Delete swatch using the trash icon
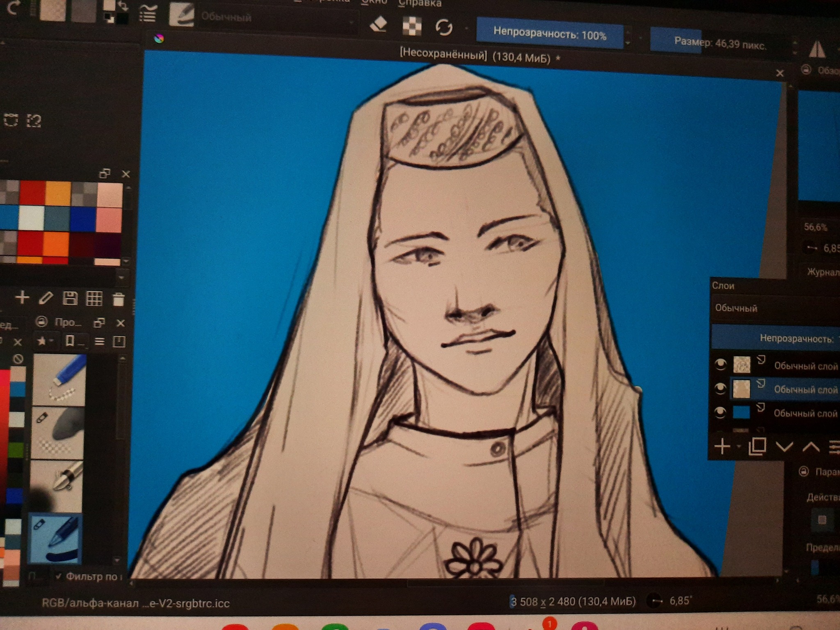Viewport: 840px width, 630px height. 118,299
